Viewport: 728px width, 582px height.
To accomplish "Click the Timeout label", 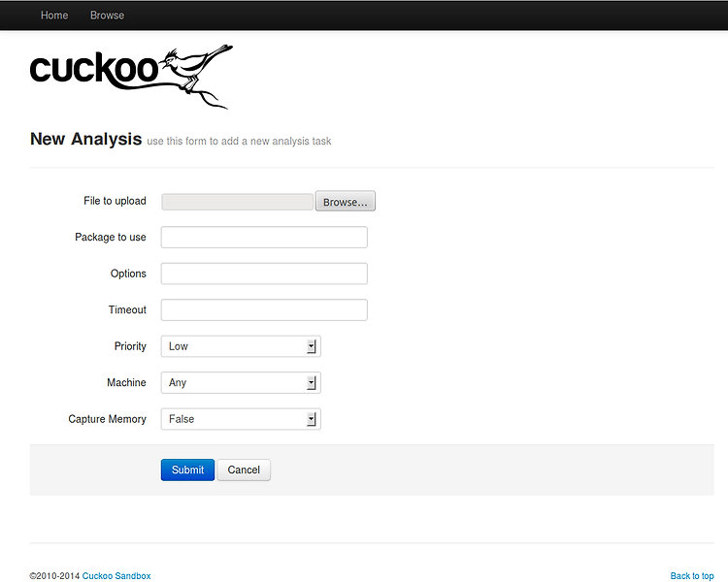I will pos(127,310).
